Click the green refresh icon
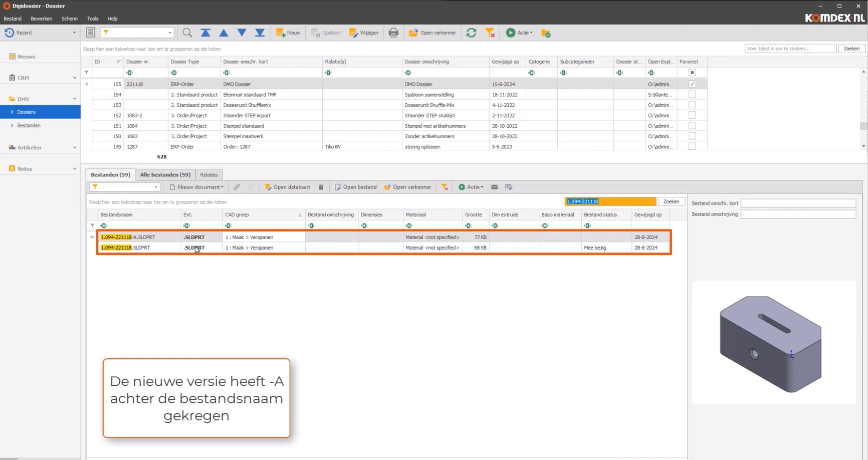The width and height of the screenshot is (868, 460). coord(471,33)
